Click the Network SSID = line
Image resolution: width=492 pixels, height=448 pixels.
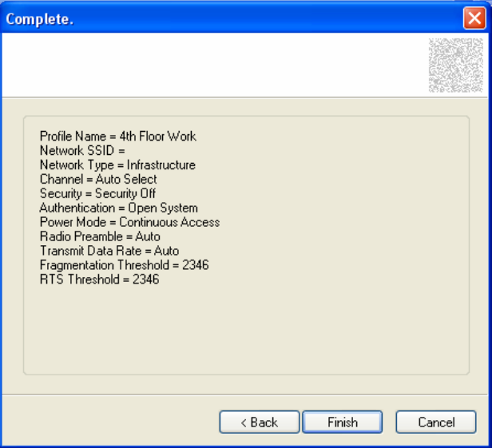click(82, 151)
